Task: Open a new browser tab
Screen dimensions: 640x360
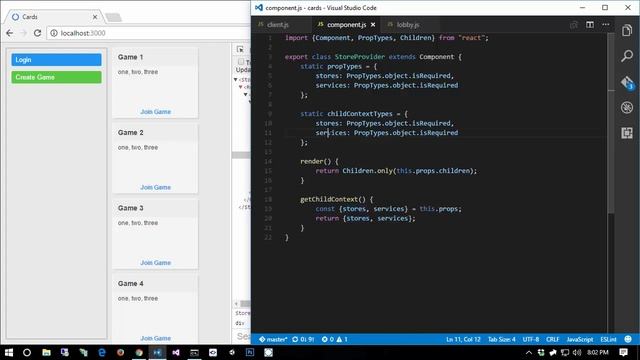Action: click(x=113, y=17)
